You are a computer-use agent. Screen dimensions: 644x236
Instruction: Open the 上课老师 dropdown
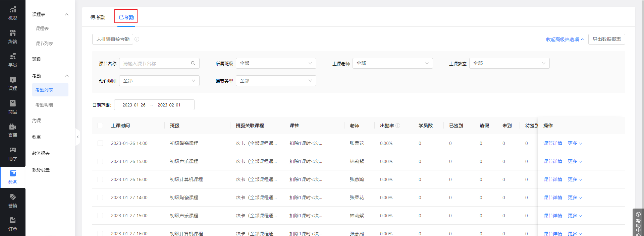tap(393, 63)
